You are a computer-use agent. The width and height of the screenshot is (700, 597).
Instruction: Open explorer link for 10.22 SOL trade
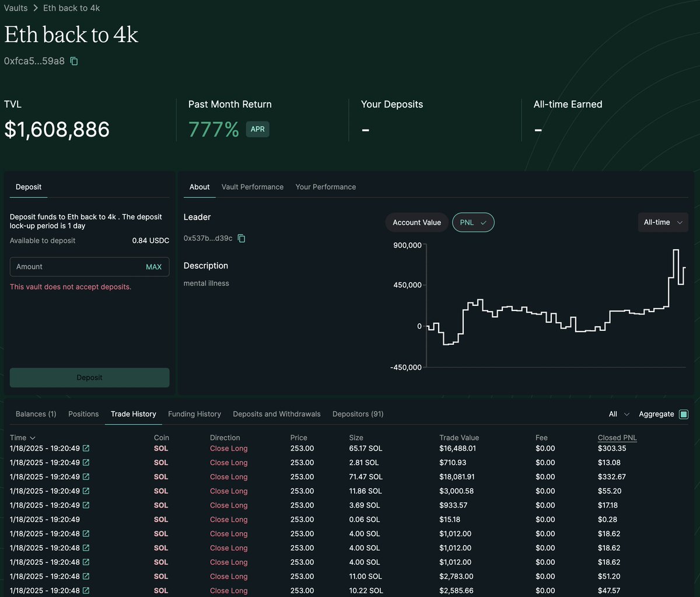[86, 591]
